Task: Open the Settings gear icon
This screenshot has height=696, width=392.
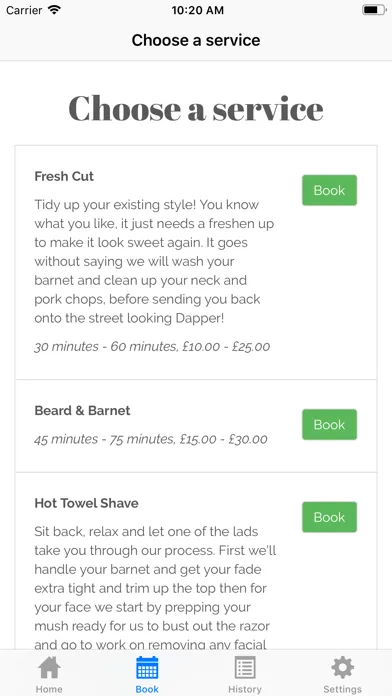Action: tap(342, 668)
